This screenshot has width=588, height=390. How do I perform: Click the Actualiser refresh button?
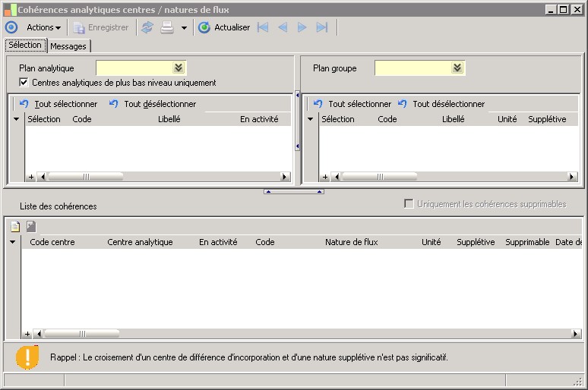click(x=224, y=27)
